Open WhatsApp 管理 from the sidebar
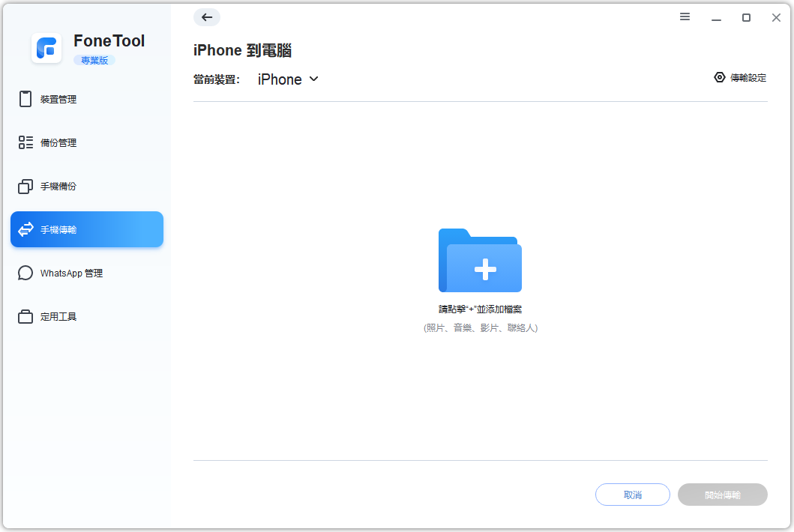Viewport: 794px width, 532px height. [x=71, y=273]
